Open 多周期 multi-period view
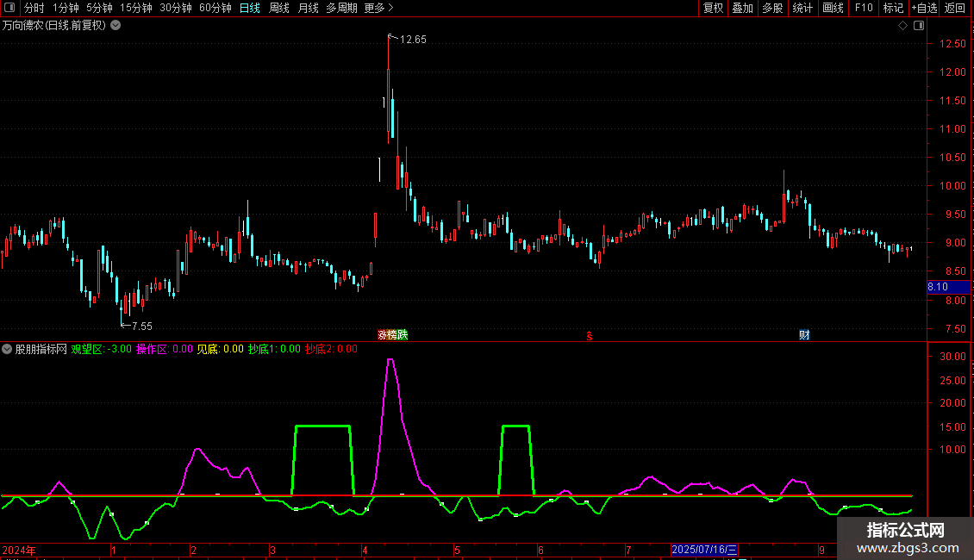This screenshot has width=974, height=560. click(341, 8)
